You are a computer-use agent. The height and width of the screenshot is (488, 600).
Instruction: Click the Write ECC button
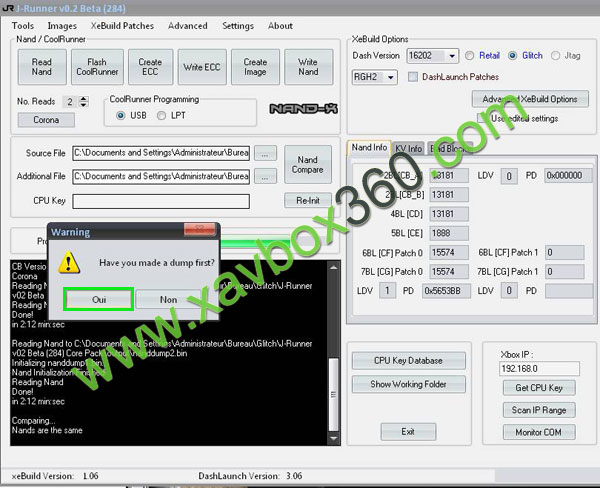202,67
